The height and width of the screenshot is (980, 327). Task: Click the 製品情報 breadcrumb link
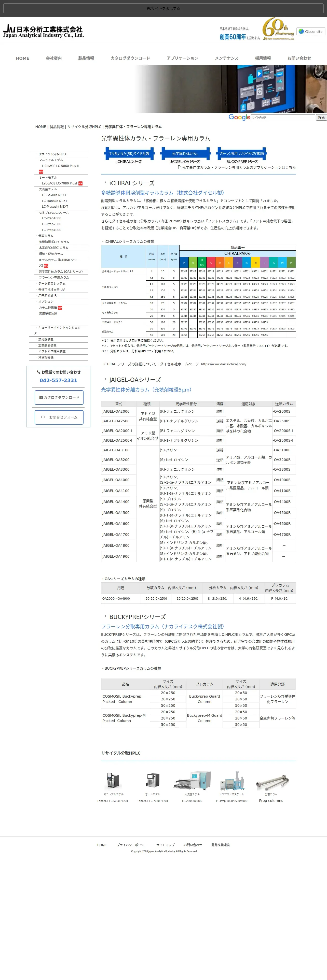click(56, 127)
